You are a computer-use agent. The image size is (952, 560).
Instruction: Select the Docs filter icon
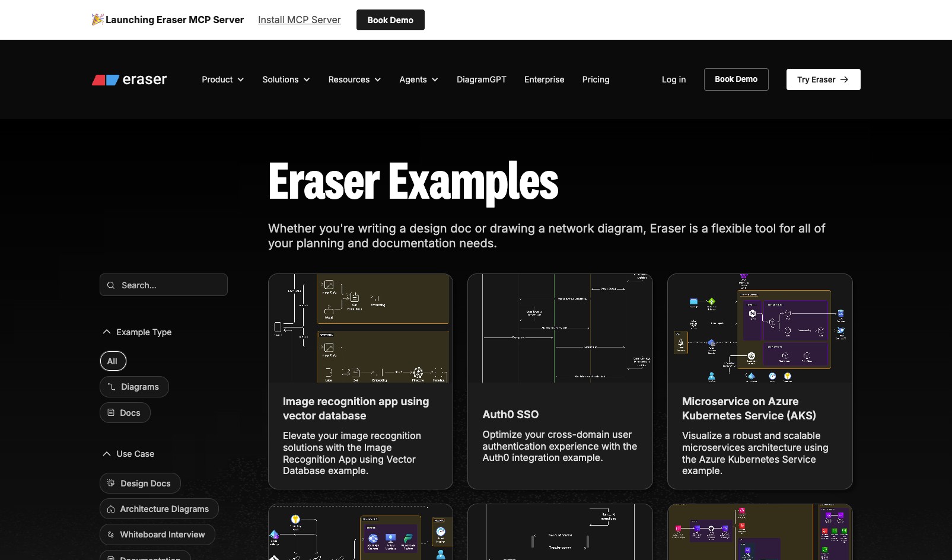pos(111,412)
